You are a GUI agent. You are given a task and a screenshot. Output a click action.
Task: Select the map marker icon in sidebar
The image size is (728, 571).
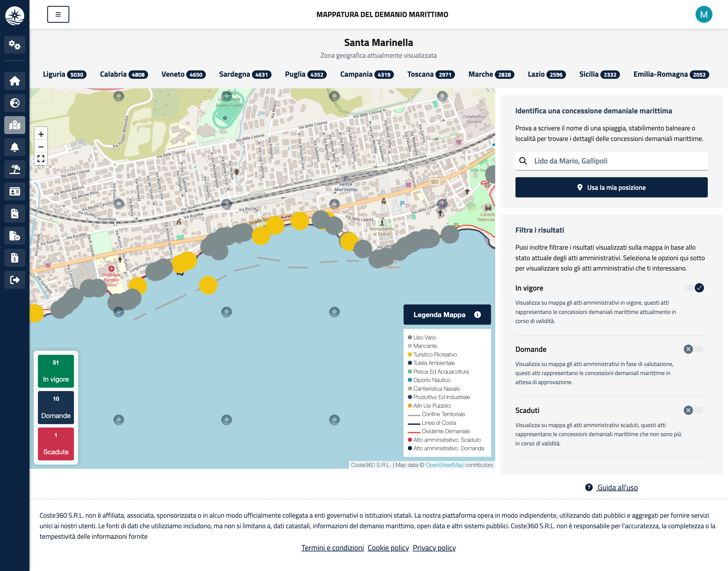[15, 125]
